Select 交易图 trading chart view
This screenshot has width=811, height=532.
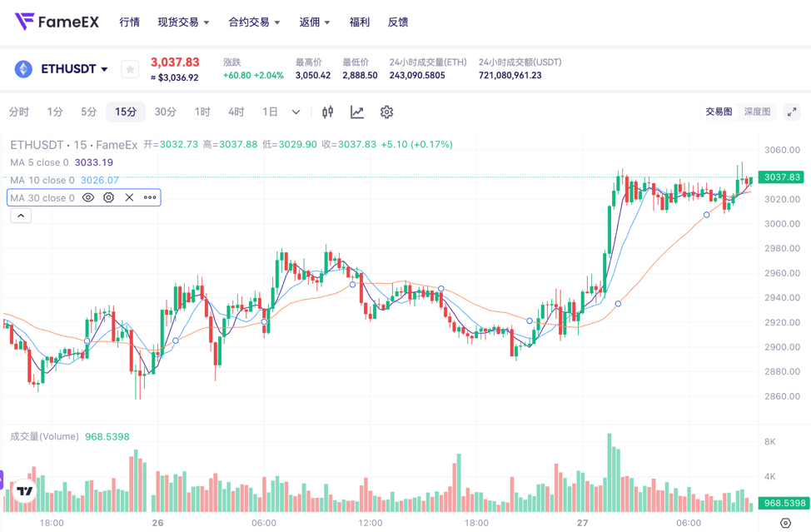pos(719,112)
